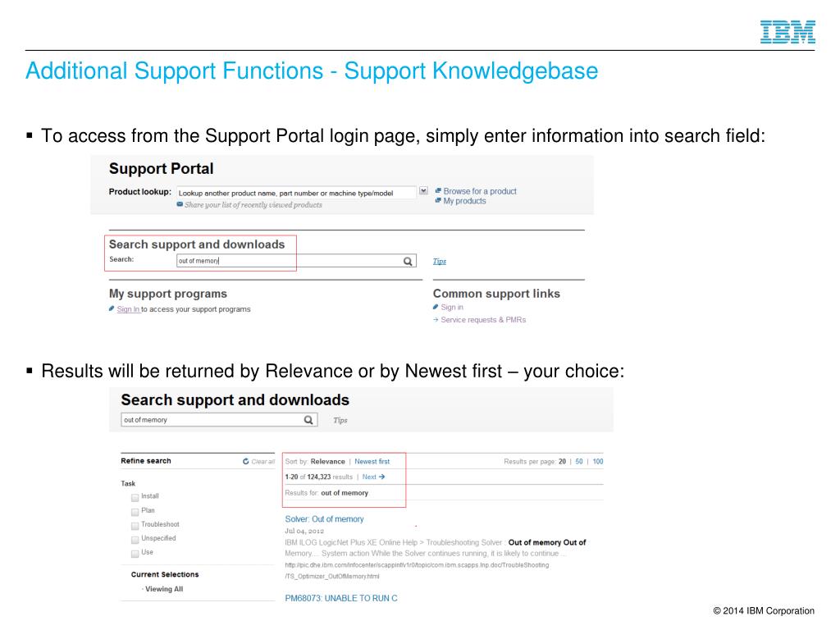The image size is (840, 630).
Task: Click the icon beside Browse for a product
Action: pyautogui.click(x=438, y=190)
